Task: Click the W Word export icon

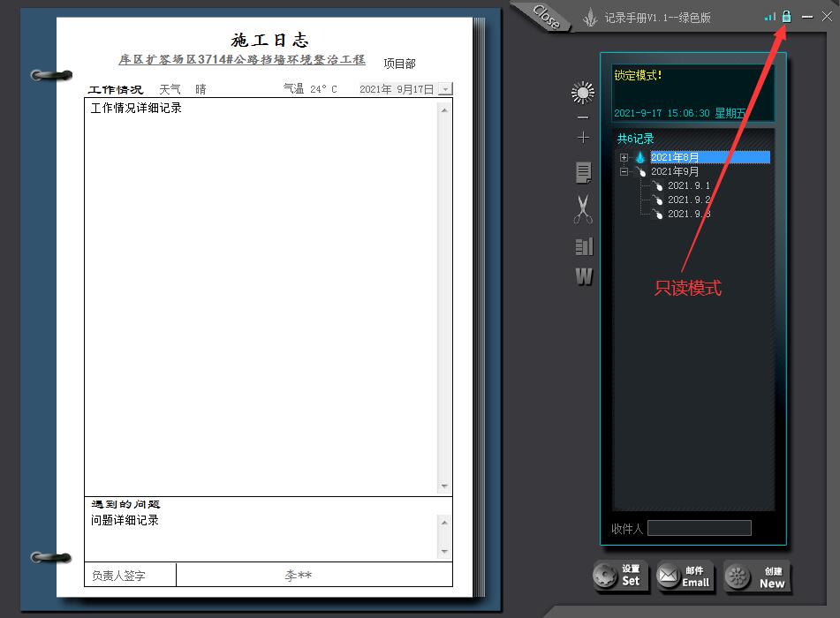Action: point(584,276)
